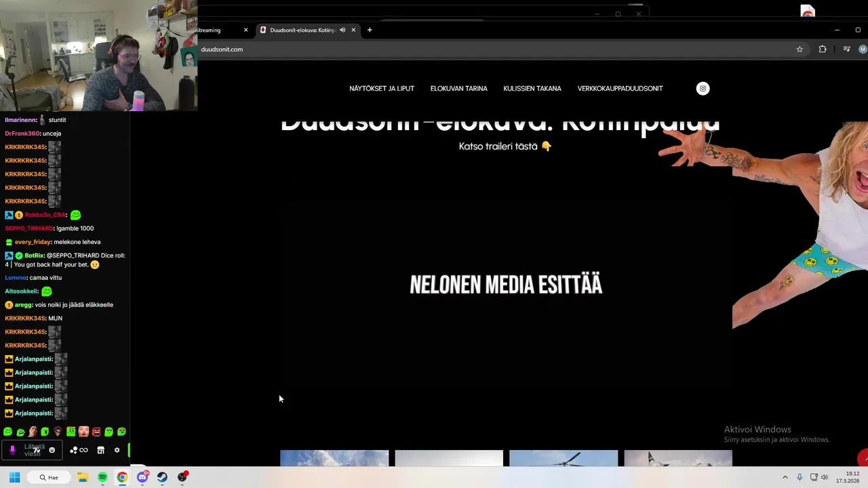Click the KRKRKRK345: MUN message
The height and width of the screenshot is (488, 868).
point(33,319)
